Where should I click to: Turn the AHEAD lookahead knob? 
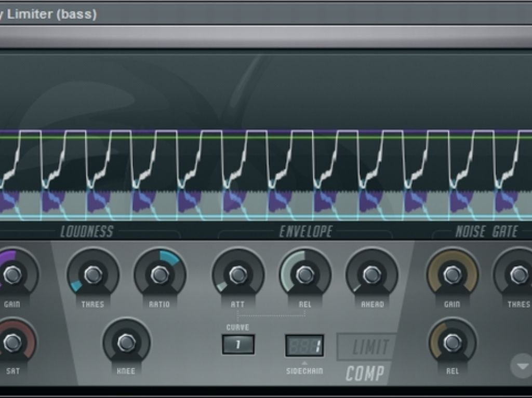[x=372, y=275]
